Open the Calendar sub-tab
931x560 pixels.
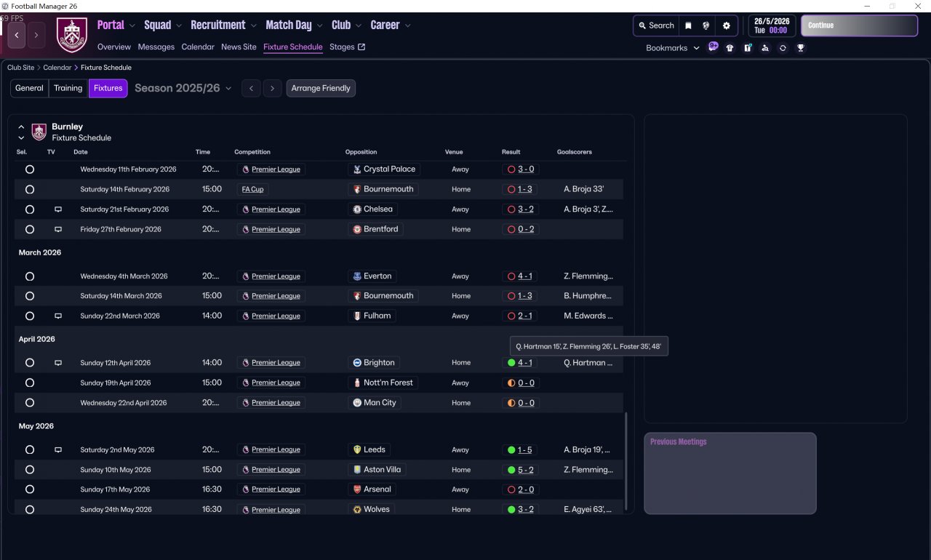[198, 47]
